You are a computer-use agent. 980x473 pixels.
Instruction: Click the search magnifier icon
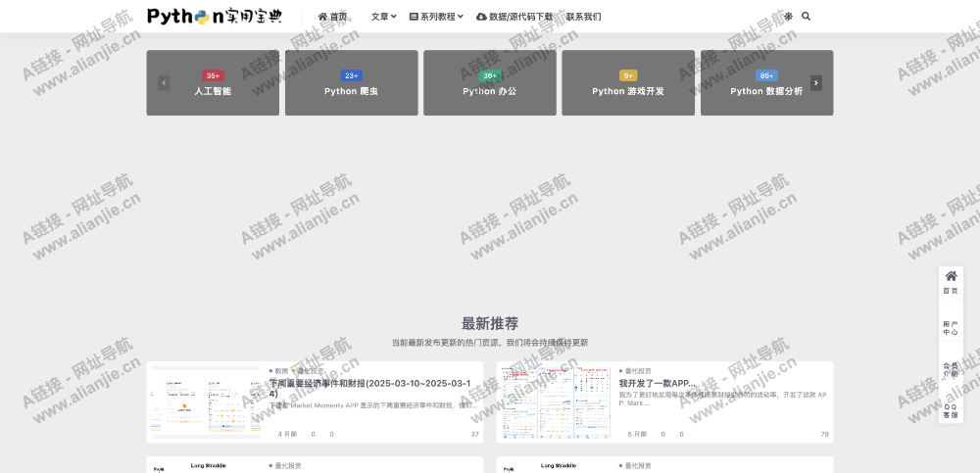coord(806,17)
